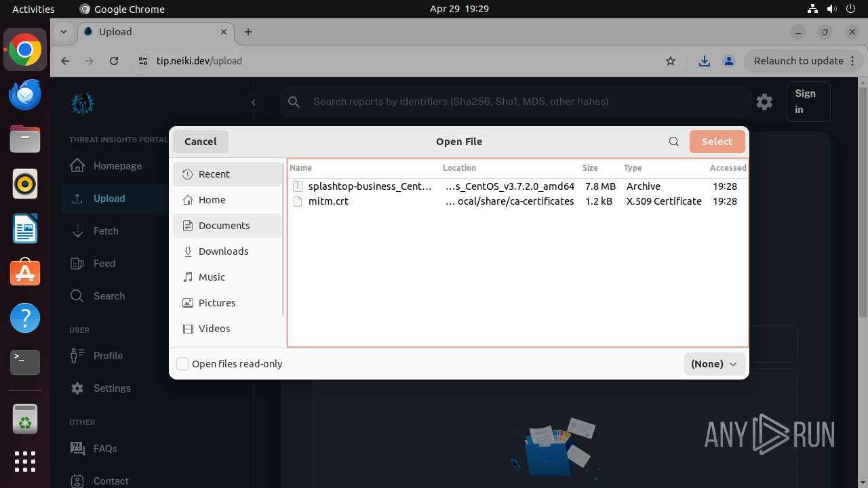Open Videos in file dialog sidebar
The image size is (868, 488).
[x=227, y=329]
